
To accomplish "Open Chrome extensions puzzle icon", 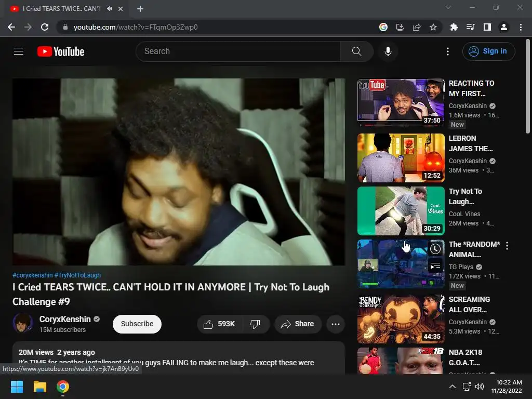I will (454, 27).
